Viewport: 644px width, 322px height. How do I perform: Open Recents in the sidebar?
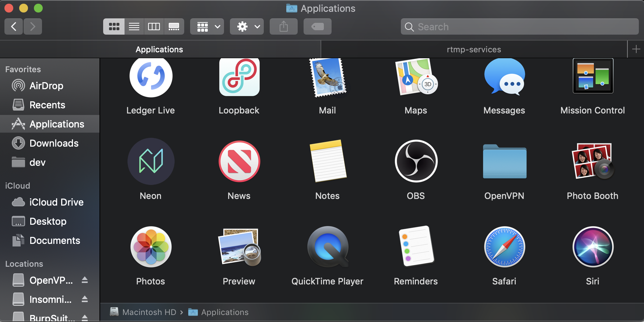pyautogui.click(x=50, y=105)
